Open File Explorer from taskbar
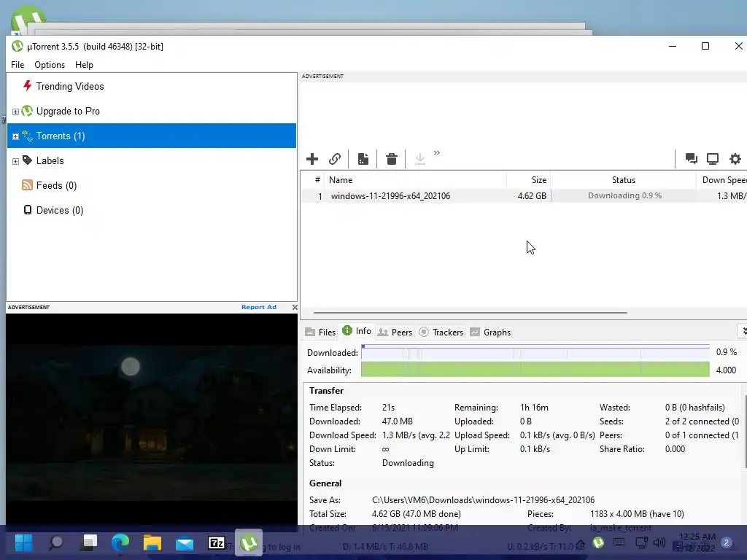This screenshot has width=747, height=560. coord(152,542)
